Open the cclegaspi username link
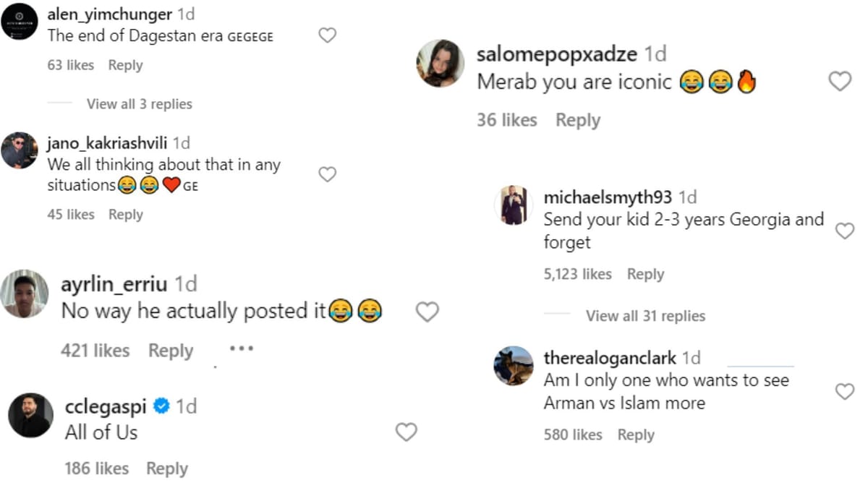Viewport: 868px width, 488px height. 106,406
